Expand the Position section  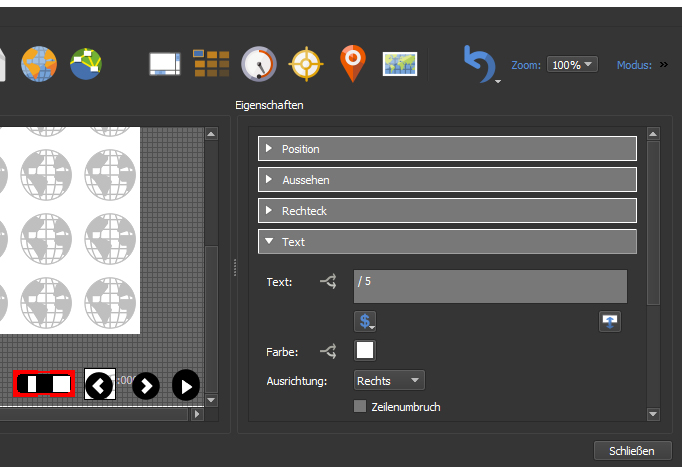447,149
